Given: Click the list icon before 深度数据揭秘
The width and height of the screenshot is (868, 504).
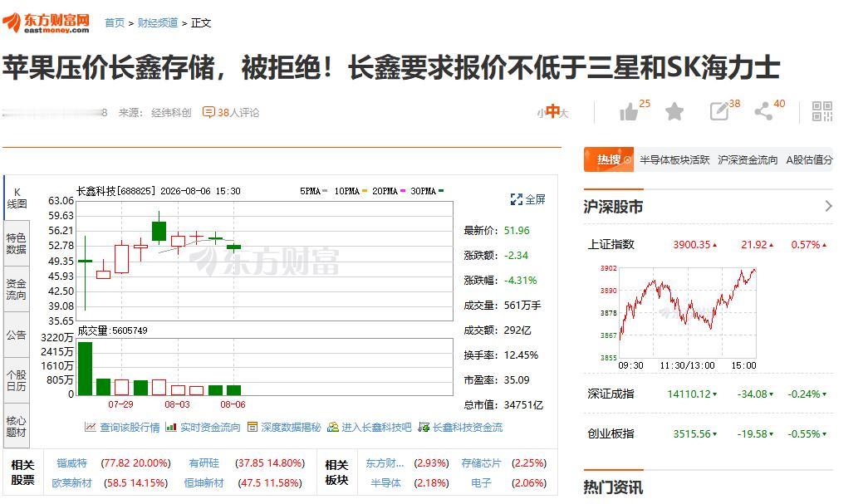Looking at the screenshot, I should click(253, 427).
